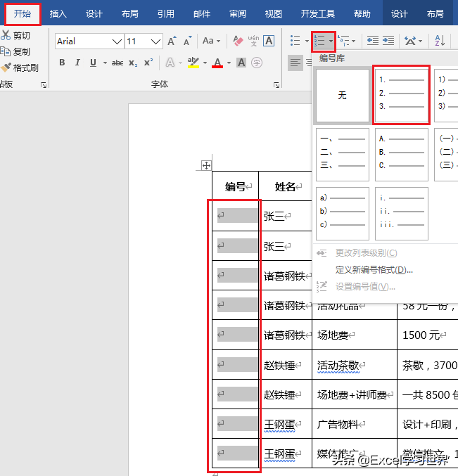Open the Change Case (Aa) dropdown
Screen dimensions: 458x476
(211, 41)
